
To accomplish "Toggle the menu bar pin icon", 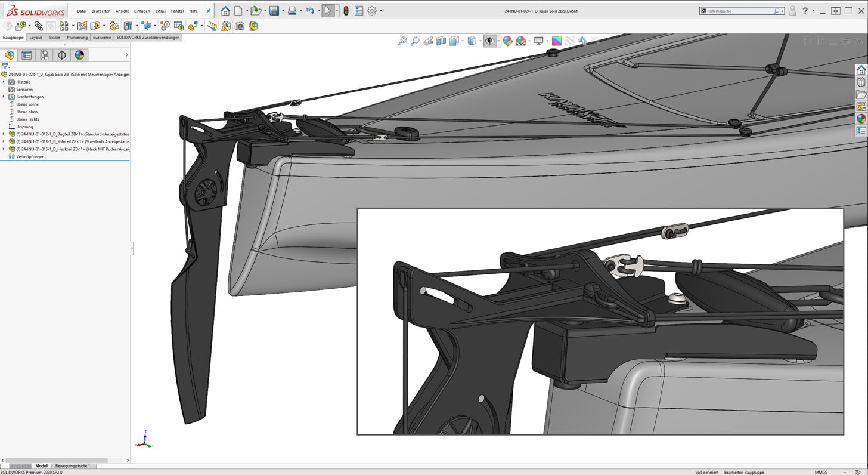I will [209, 11].
